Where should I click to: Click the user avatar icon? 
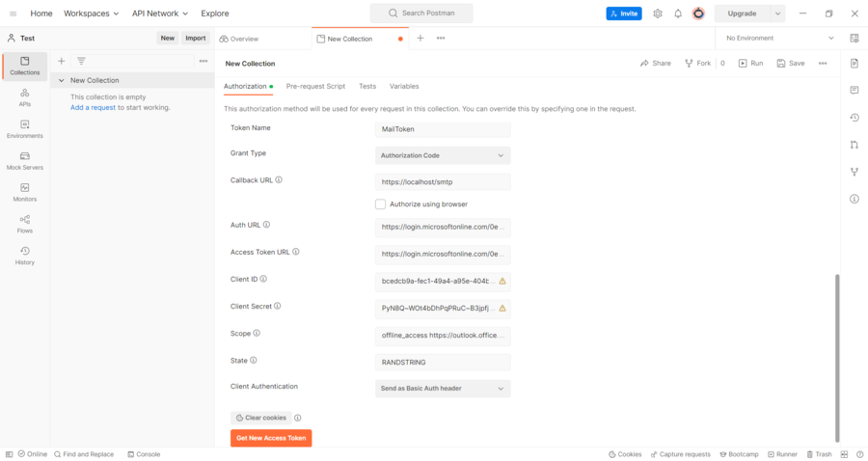click(698, 14)
